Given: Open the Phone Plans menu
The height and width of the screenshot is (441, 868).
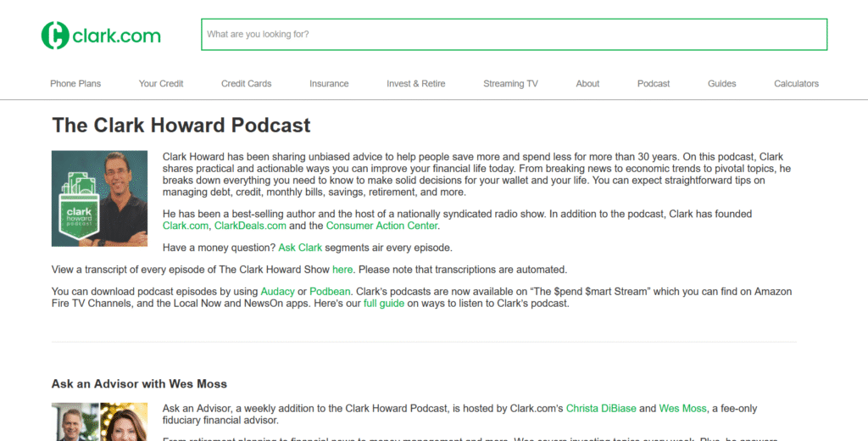Looking at the screenshot, I should [x=75, y=84].
